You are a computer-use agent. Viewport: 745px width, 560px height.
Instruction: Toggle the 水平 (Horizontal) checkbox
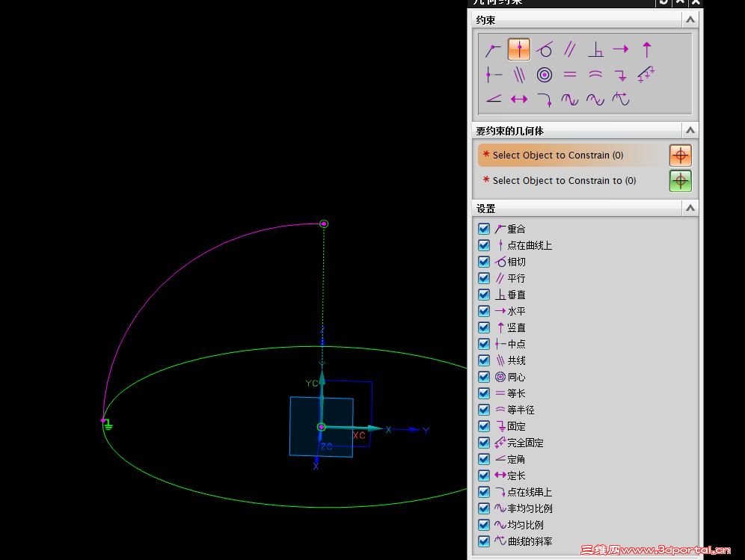[x=484, y=311]
